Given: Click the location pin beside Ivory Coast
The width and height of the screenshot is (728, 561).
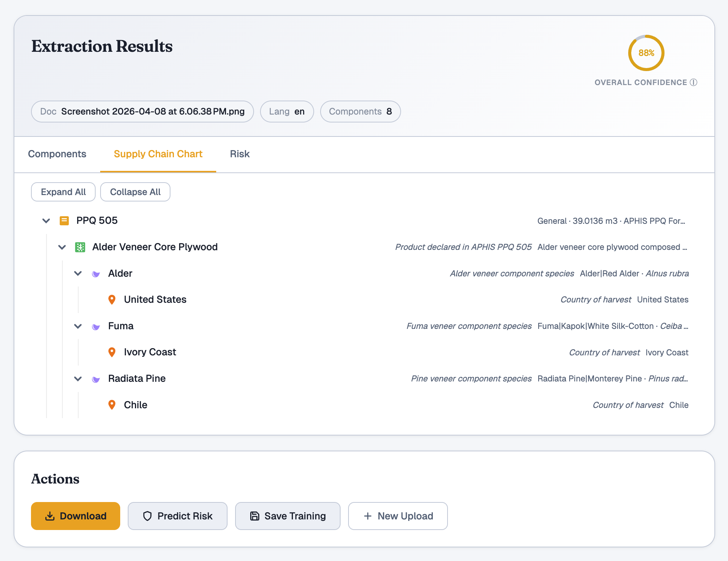Looking at the screenshot, I should pyautogui.click(x=112, y=352).
